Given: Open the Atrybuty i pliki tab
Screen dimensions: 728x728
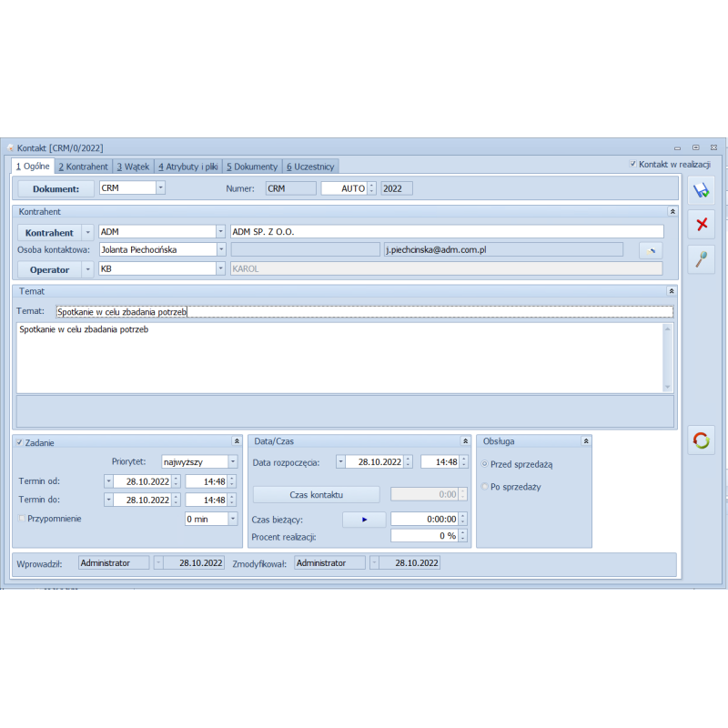Looking at the screenshot, I should click(188, 167).
